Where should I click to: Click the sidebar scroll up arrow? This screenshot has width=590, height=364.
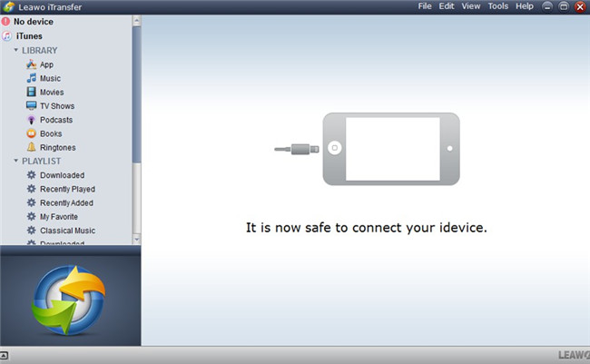pyautogui.click(x=136, y=21)
